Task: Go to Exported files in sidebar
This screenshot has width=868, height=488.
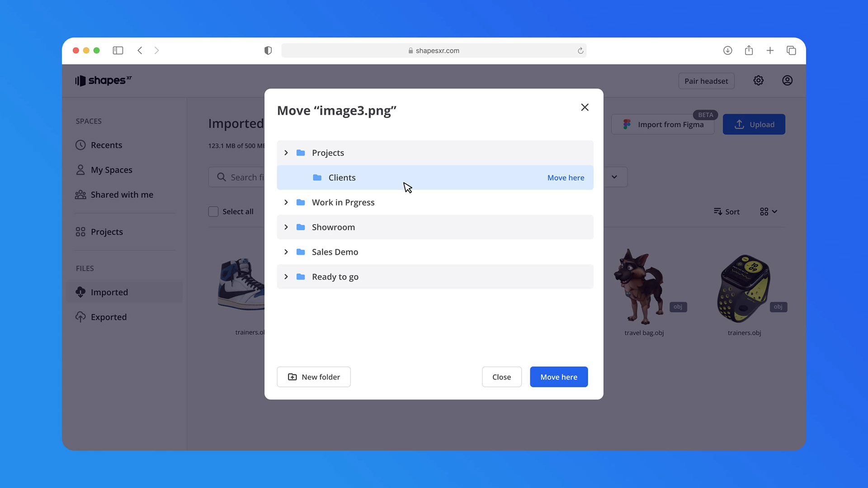Action: [x=108, y=317]
